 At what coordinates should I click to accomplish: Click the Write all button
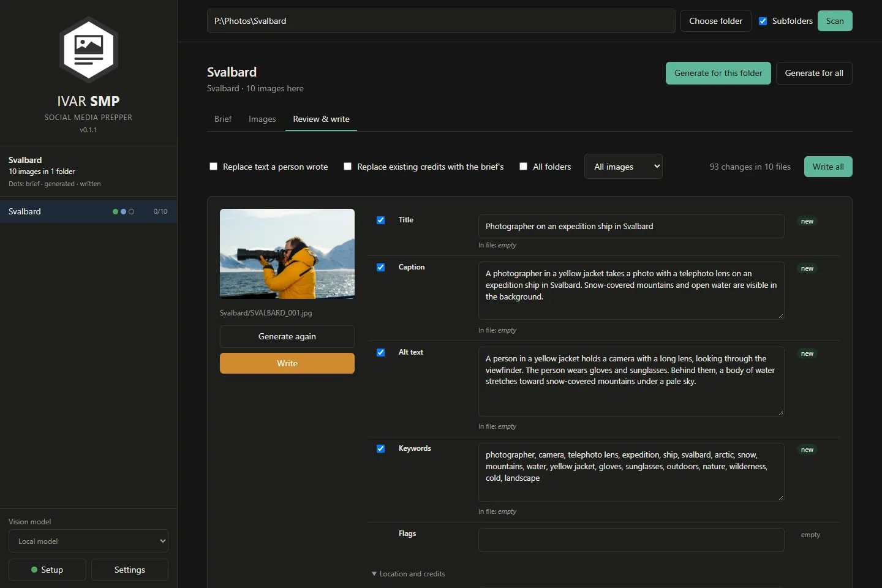[x=828, y=167]
